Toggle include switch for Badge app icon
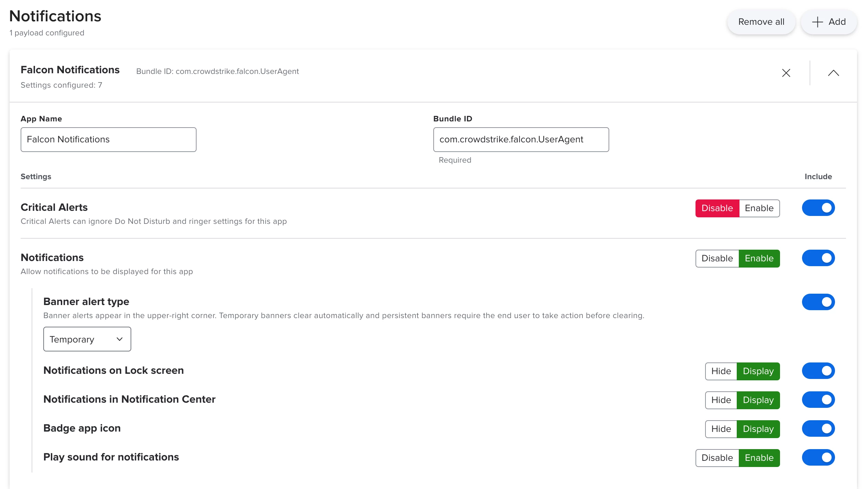 (x=818, y=428)
